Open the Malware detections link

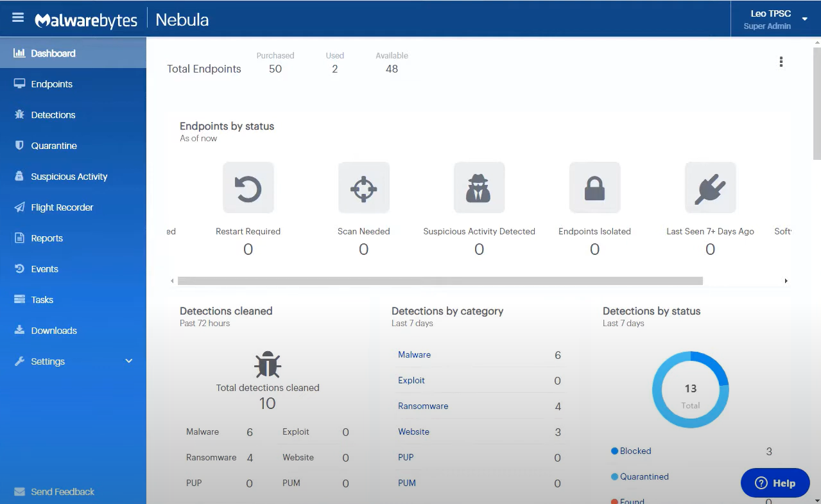(x=414, y=354)
